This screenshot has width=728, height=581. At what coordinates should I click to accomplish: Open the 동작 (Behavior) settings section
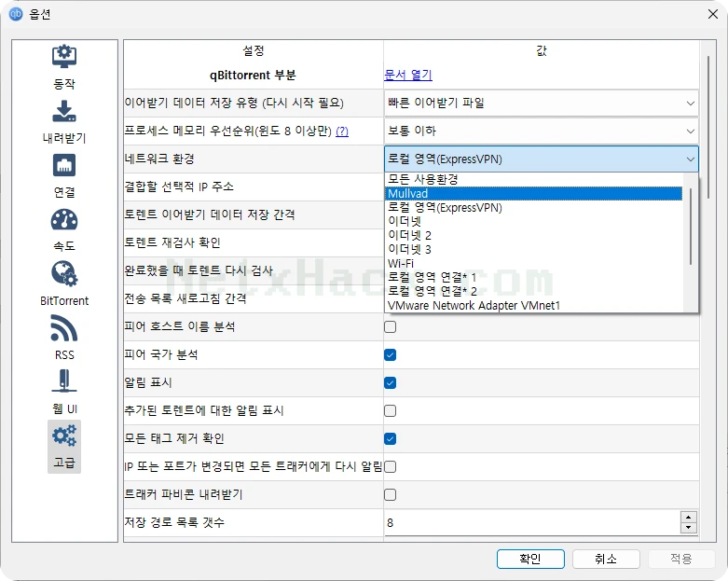(64, 67)
